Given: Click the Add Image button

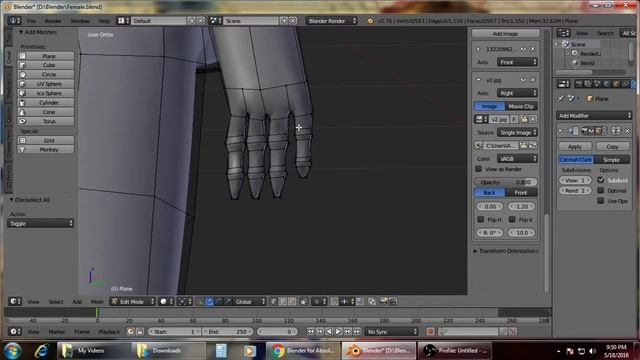Looking at the screenshot, I should tap(505, 33).
